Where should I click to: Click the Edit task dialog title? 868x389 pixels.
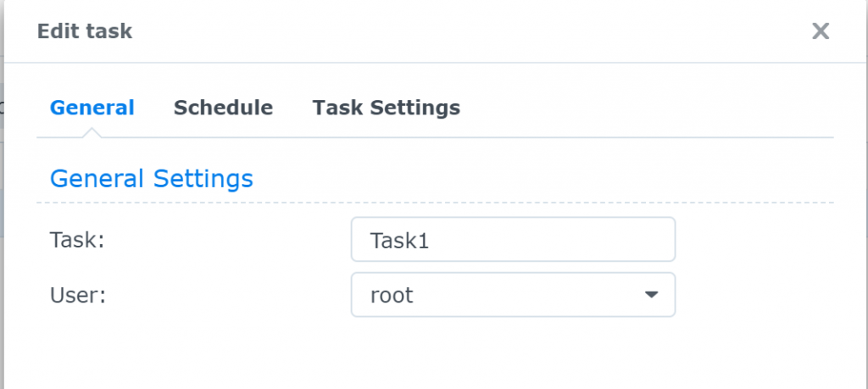point(84,32)
